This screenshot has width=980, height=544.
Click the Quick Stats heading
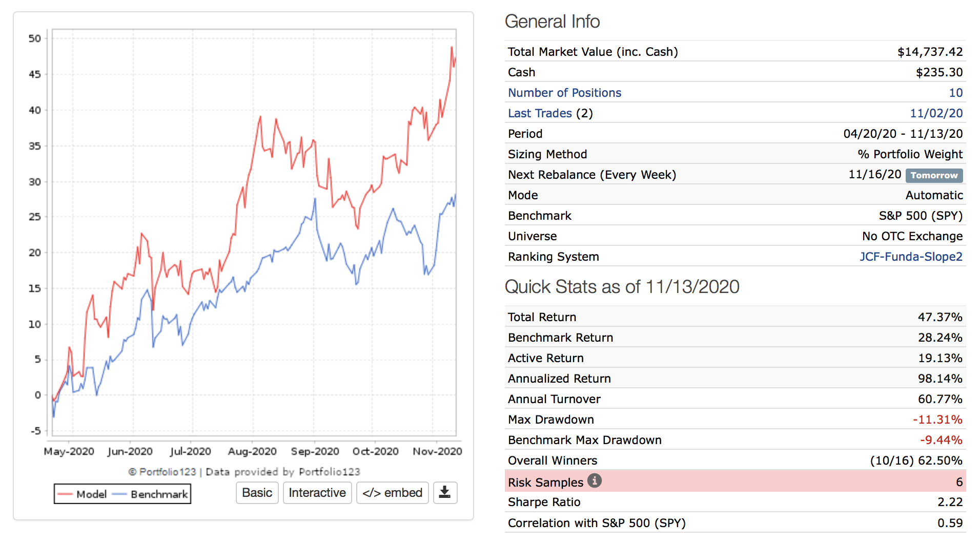click(x=621, y=287)
